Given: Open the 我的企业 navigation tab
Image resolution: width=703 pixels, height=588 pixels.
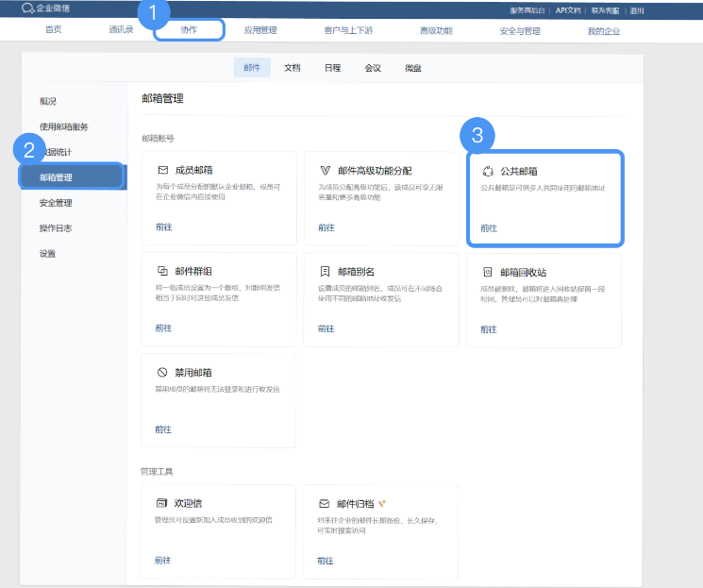Looking at the screenshot, I should coord(604,31).
